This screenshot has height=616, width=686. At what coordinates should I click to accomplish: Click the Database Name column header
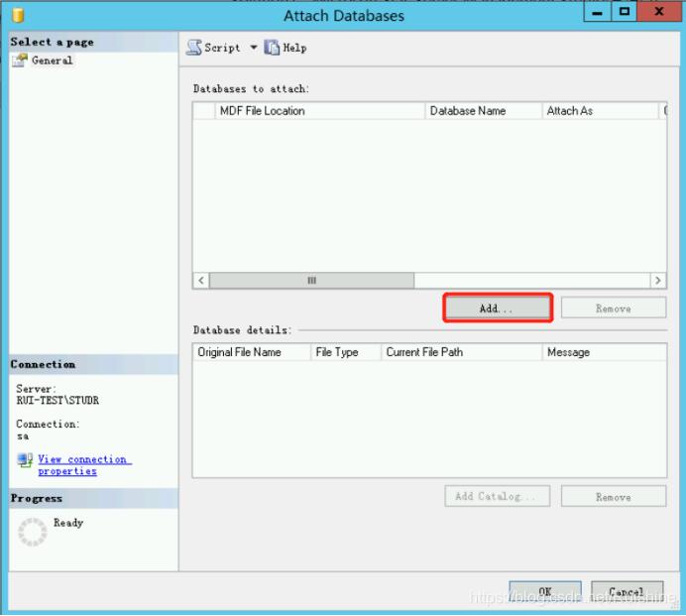click(483, 111)
